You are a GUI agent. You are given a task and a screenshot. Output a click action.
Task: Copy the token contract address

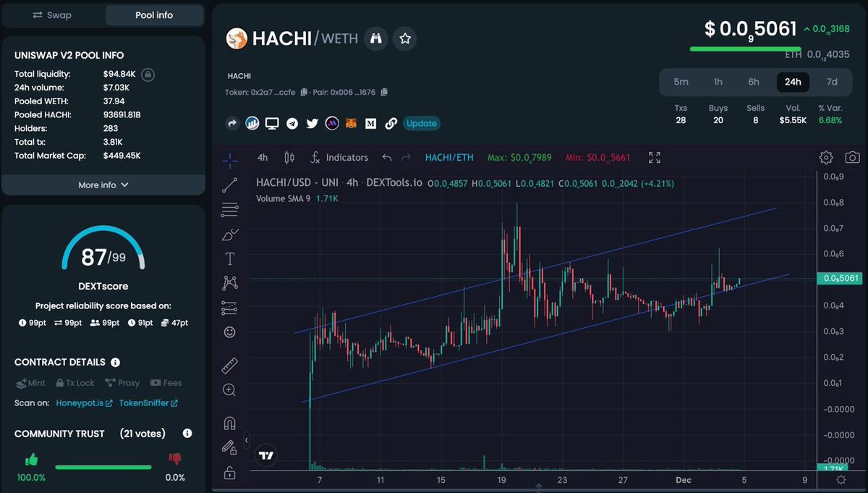point(305,92)
